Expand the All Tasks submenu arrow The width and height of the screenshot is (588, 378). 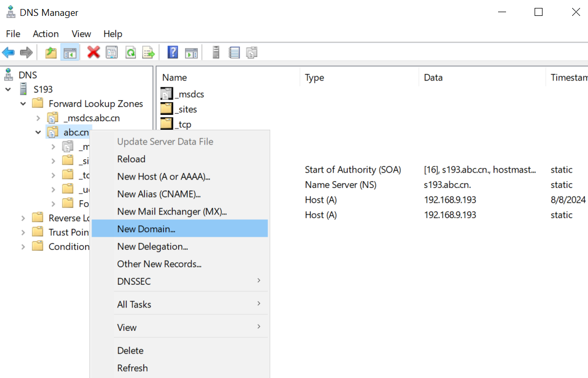tap(259, 304)
